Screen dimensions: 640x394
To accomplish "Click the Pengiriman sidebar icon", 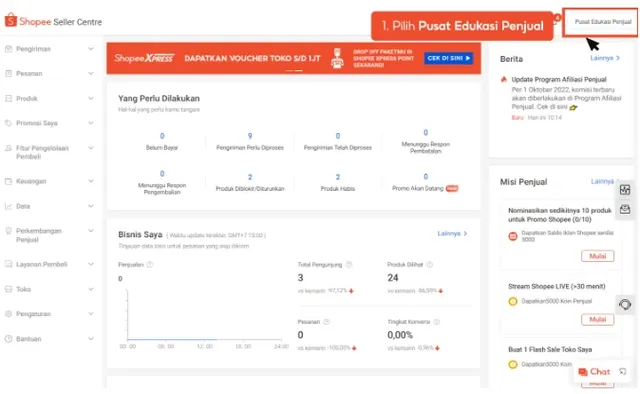I will point(8,49).
